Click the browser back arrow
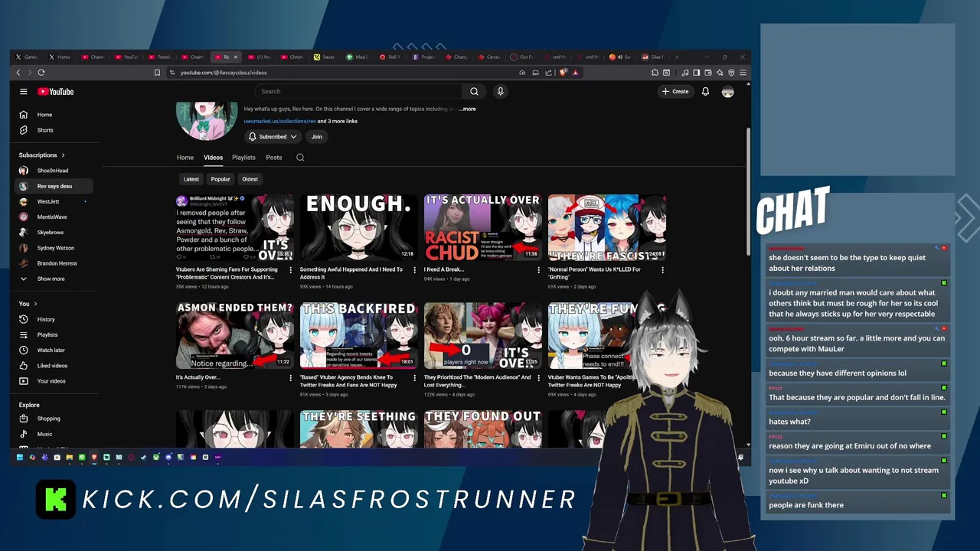The image size is (980, 551). tap(18, 73)
